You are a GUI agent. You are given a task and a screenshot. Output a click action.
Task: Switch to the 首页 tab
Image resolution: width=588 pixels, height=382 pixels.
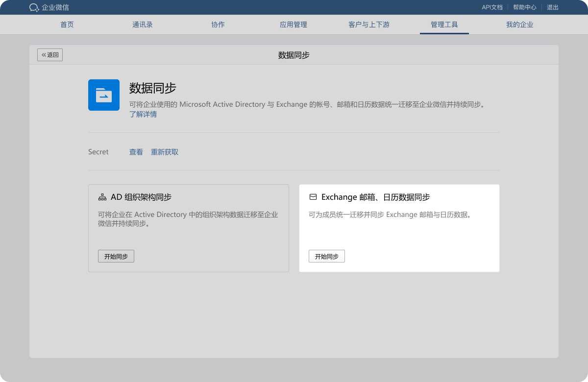point(67,24)
